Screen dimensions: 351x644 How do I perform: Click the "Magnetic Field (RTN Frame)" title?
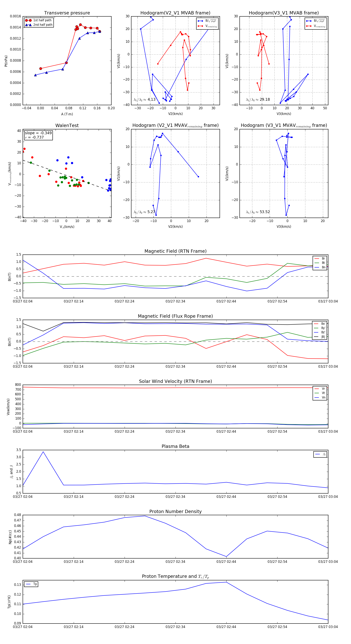(175, 251)
